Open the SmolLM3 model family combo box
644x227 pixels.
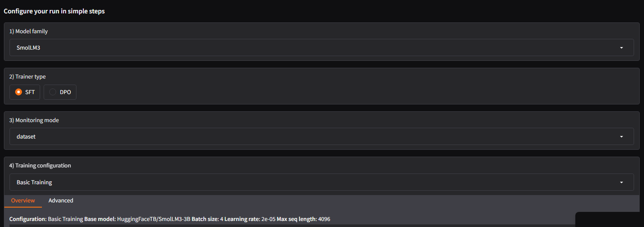click(302, 48)
